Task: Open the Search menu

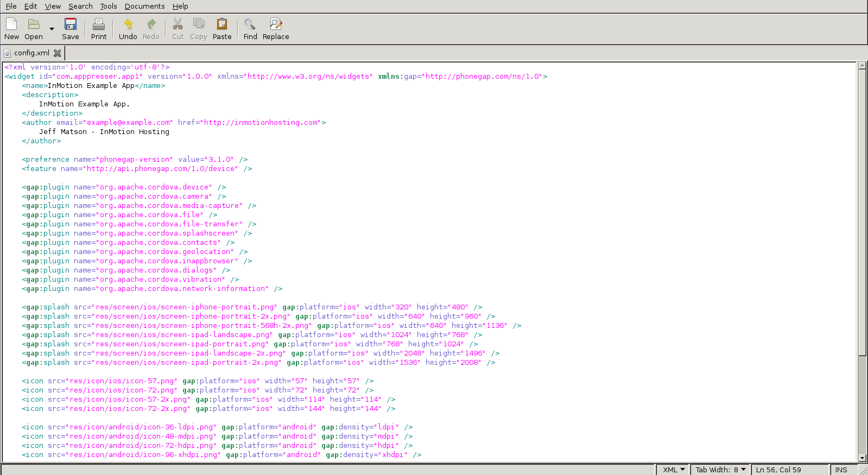Action: (x=80, y=7)
